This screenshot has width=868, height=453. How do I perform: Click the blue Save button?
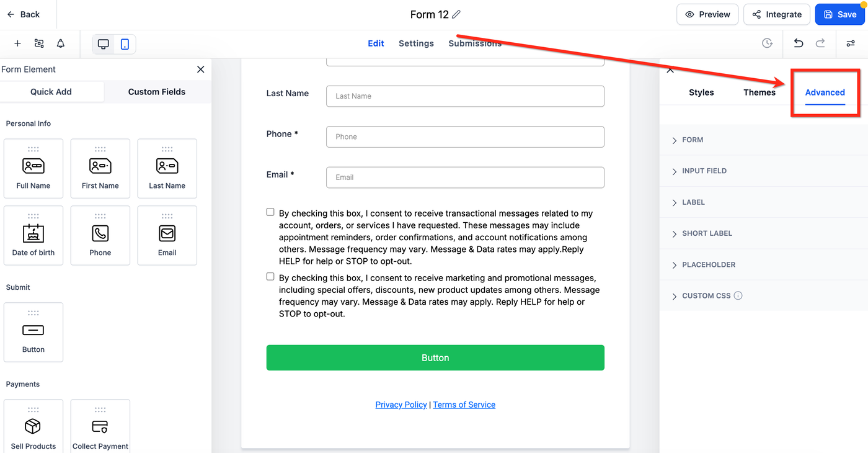[x=839, y=14]
